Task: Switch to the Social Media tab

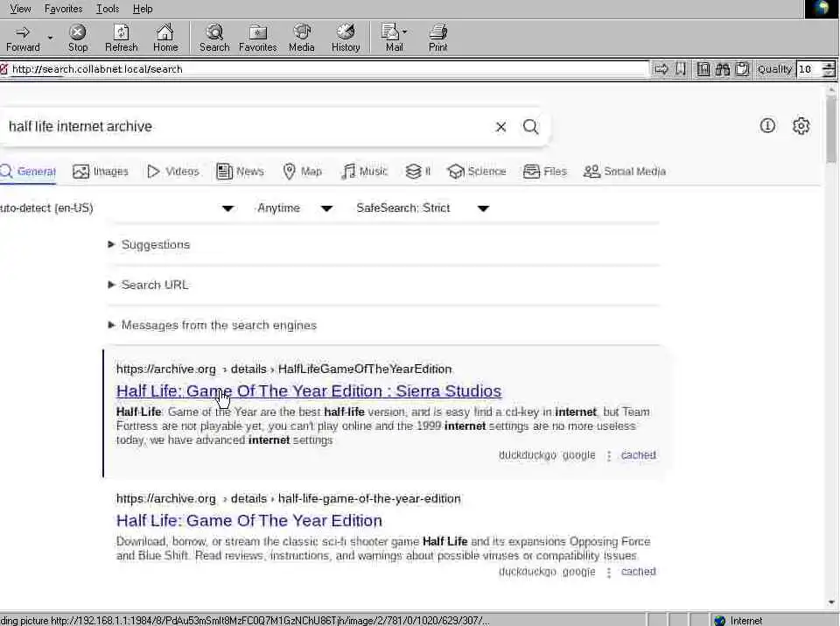Action: [x=625, y=172]
